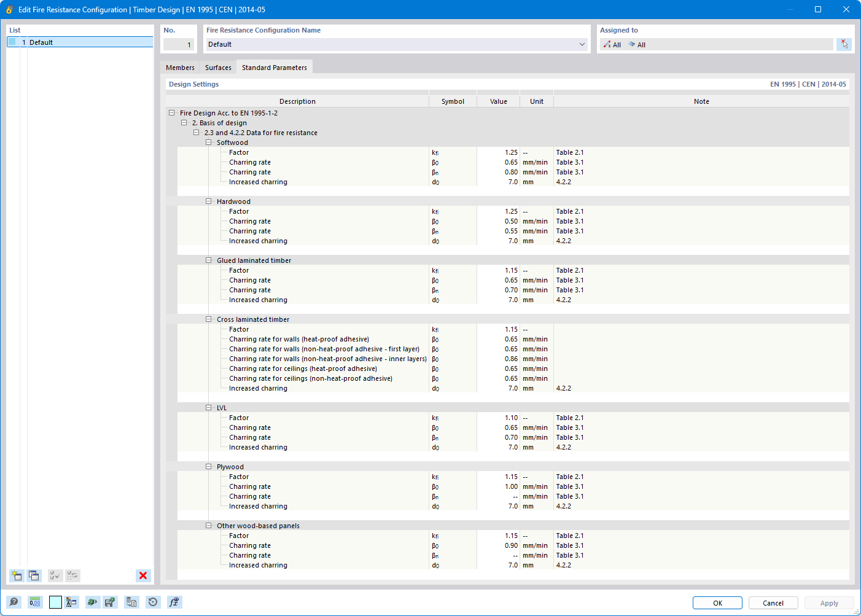The height and width of the screenshot is (616, 861).
Task: Close the Edit Fire Resistance Configuration dialog
Action: (846, 9)
